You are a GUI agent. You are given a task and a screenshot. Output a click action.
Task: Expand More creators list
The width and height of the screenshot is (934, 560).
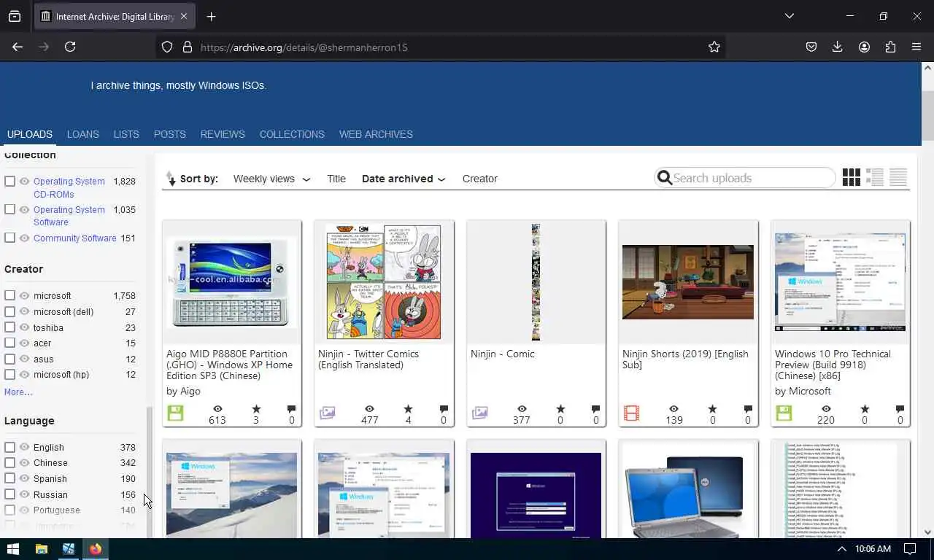tap(18, 392)
